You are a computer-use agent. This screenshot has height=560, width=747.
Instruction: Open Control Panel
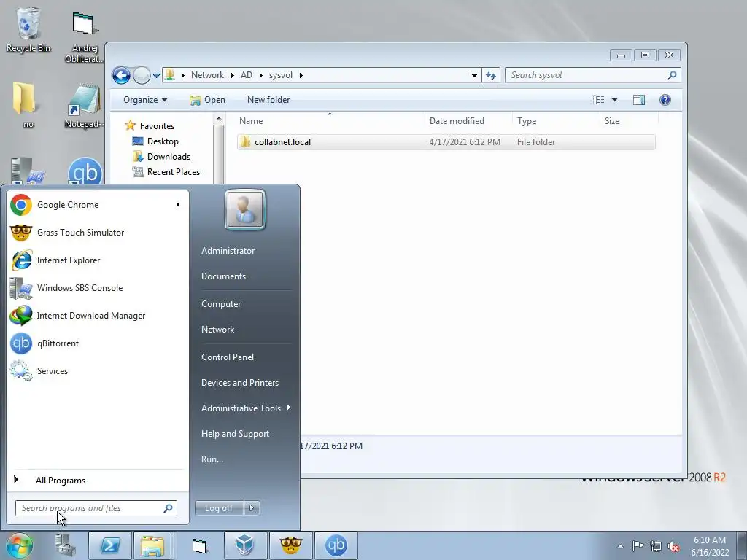tap(228, 357)
